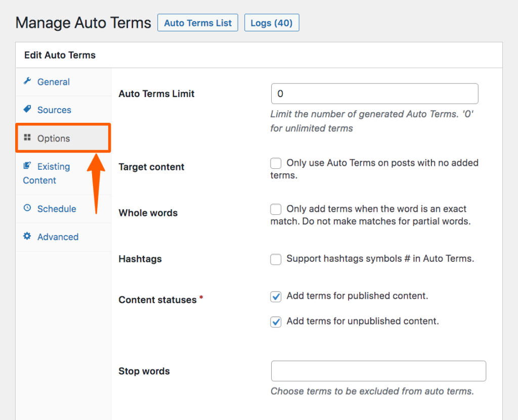Click into the Stop words field

point(378,371)
